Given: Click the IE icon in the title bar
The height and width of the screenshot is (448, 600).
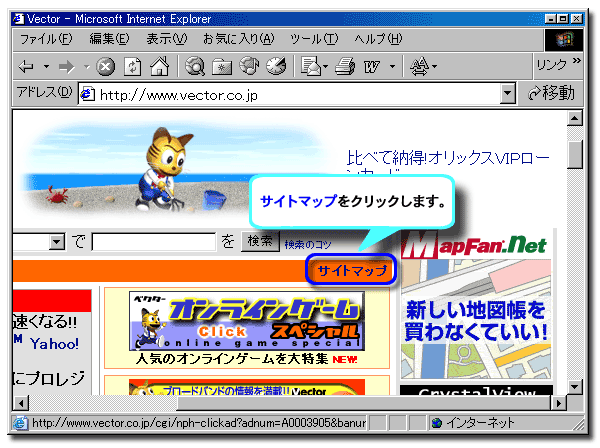Looking at the screenshot, I should [19, 18].
